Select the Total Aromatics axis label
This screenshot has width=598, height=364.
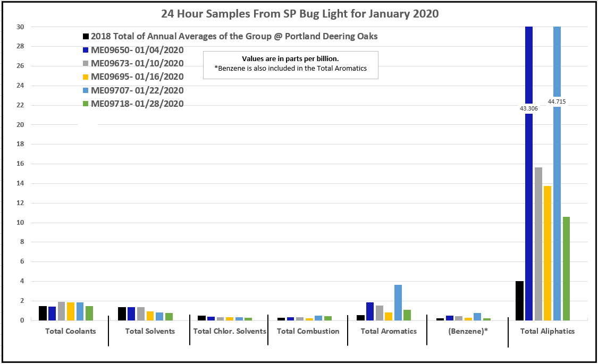tap(389, 331)
